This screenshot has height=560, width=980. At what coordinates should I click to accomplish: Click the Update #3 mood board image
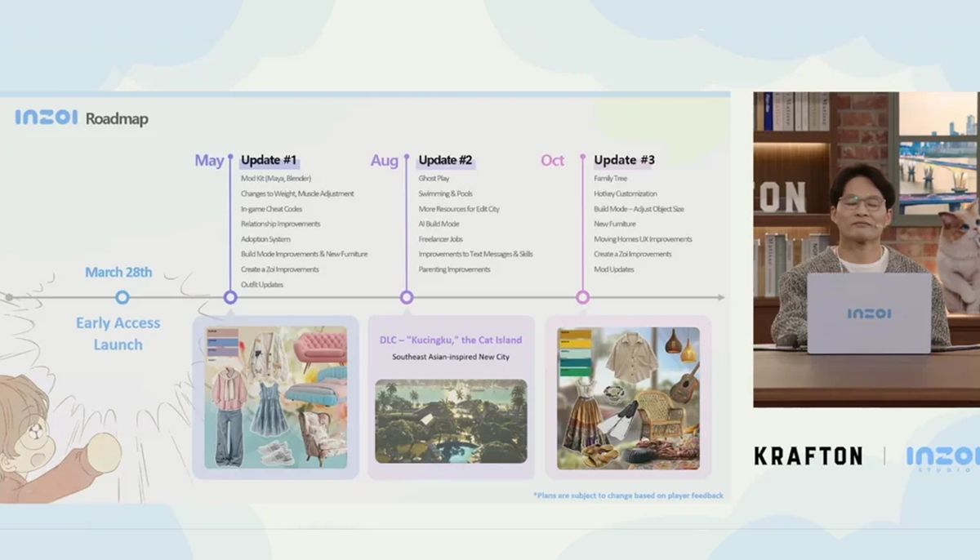click(628, 398)
